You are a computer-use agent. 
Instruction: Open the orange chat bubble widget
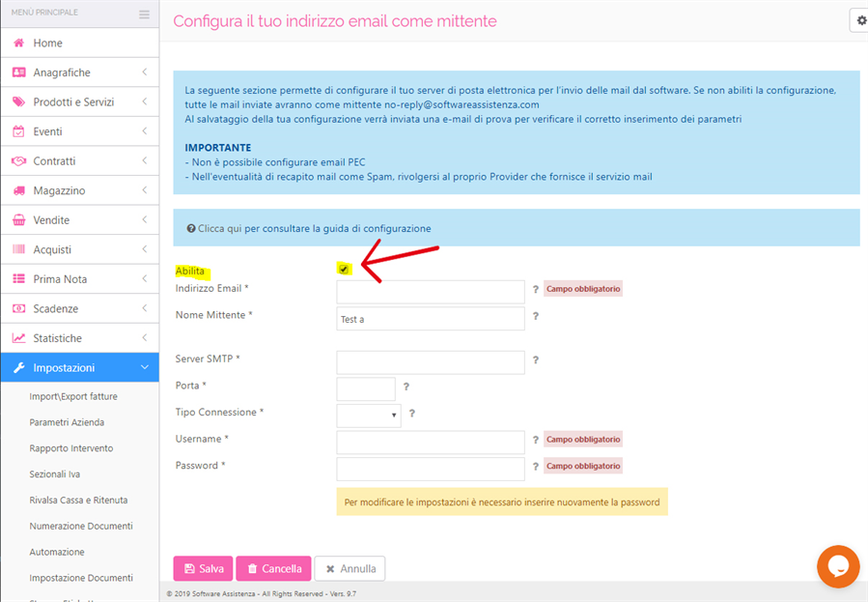click(x=838, y=566)
